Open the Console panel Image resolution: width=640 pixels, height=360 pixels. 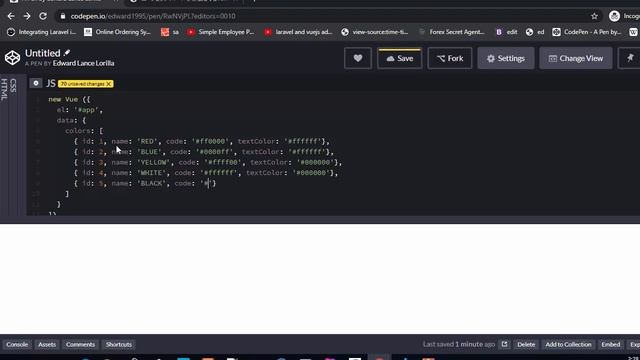(17, 344)
